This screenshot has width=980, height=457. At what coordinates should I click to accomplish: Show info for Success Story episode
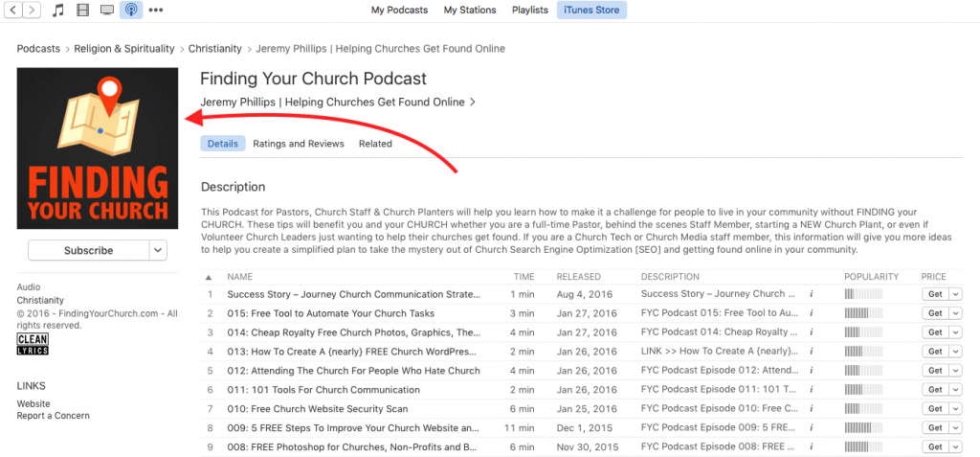click(x=812, y=293)
